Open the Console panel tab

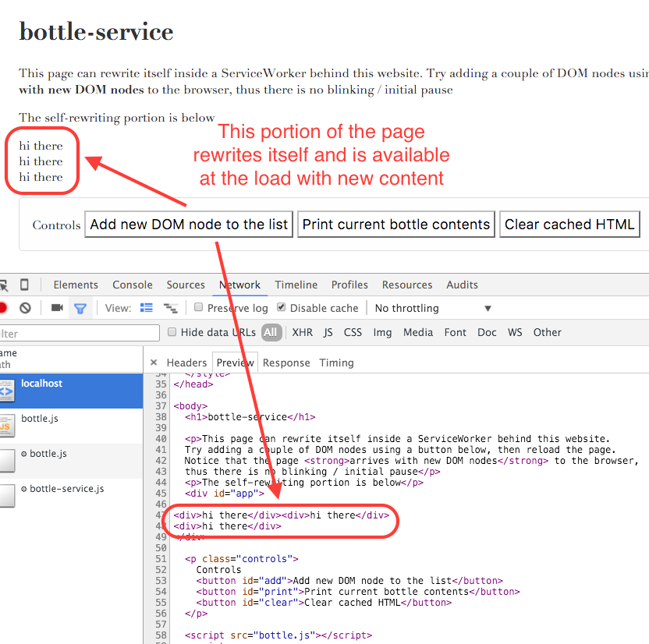click(133, 285)
